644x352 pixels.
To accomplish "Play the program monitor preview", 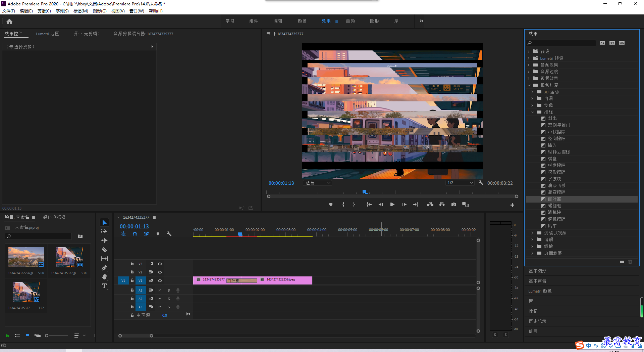I will point(392,205).
